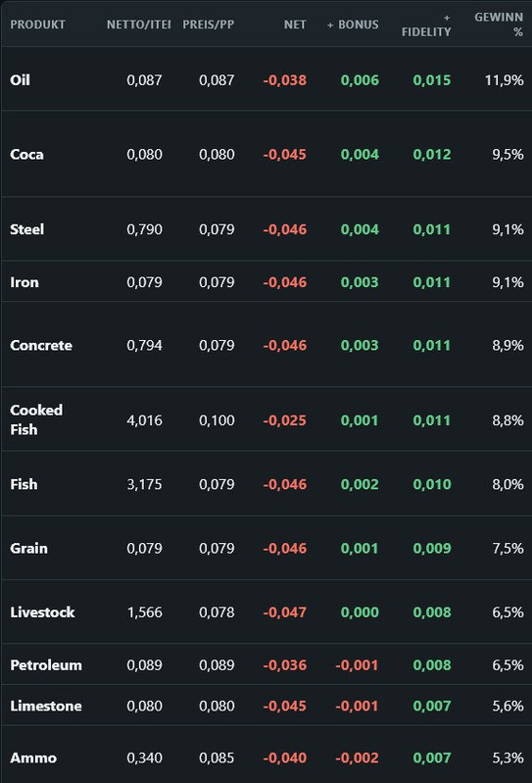
Task: Sort by the NETTO/ITEI column header
Action: click(138, 24)
